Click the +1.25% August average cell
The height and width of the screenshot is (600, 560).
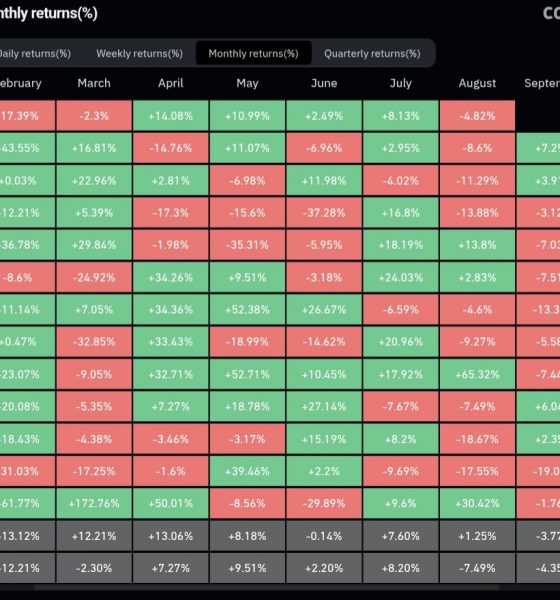(477, 536)
